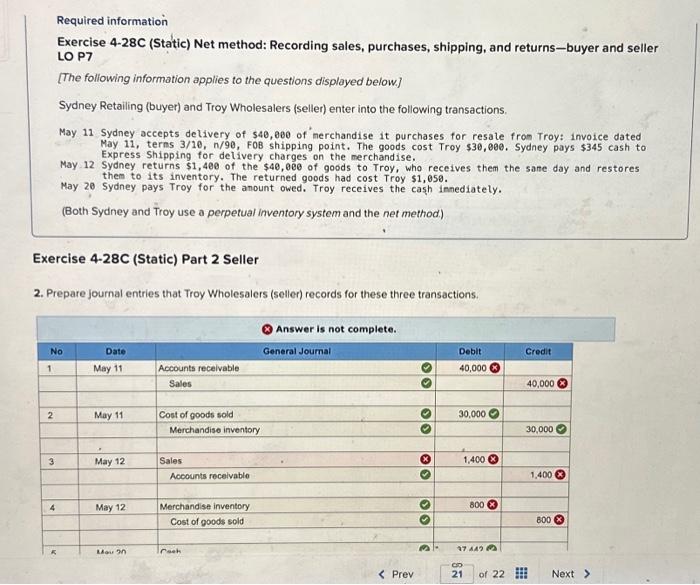Click the No column header
Screen dimensions: 700x585
pos(56,351)
